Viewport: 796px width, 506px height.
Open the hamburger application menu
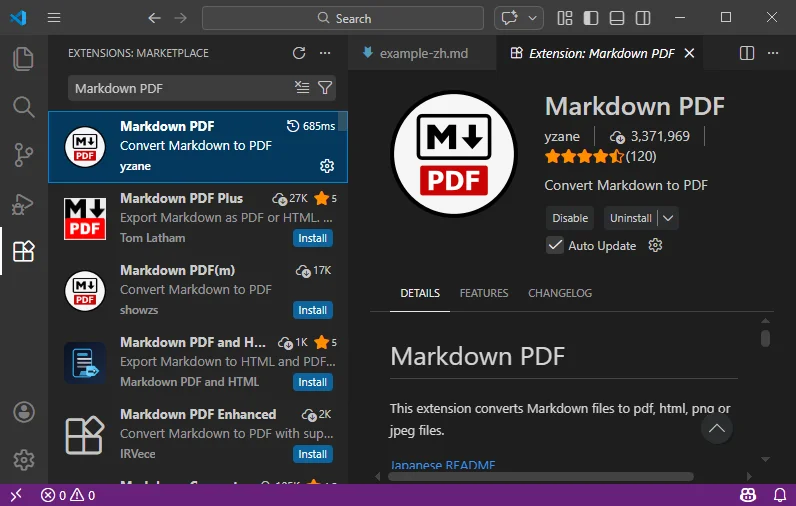(x=54, y=18)
